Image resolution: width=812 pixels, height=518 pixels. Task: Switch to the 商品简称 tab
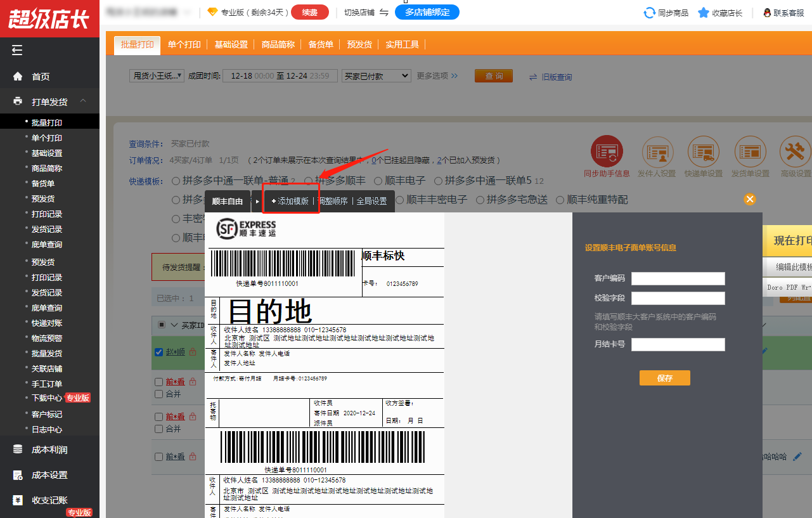coord(278,44)
